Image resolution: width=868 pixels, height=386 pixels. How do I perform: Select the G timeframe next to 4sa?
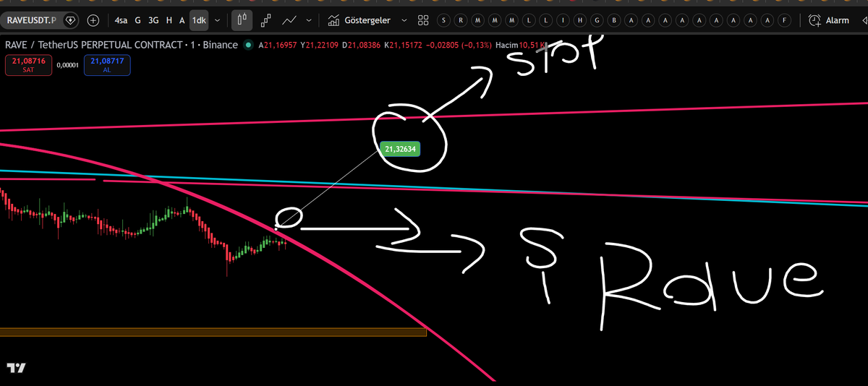click(138, 20)
